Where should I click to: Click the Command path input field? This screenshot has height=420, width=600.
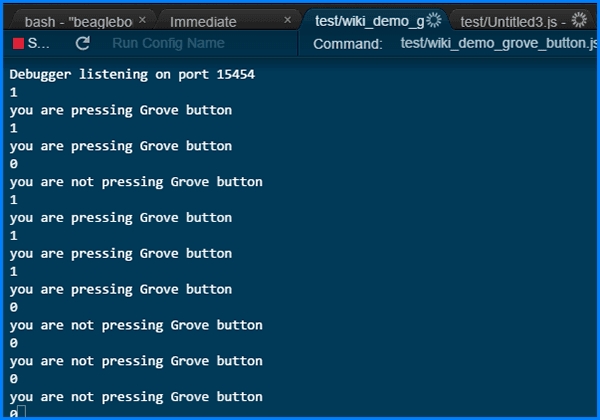(497, 44)
